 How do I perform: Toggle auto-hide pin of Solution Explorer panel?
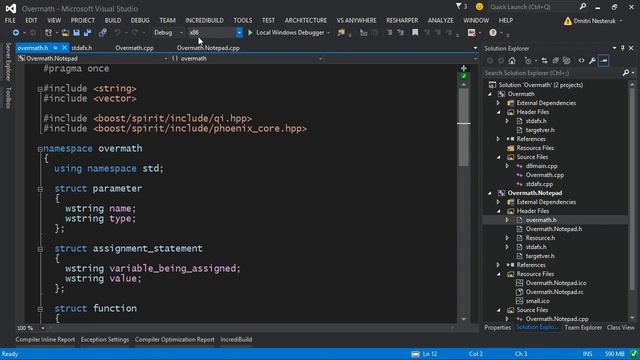(622, 48)
